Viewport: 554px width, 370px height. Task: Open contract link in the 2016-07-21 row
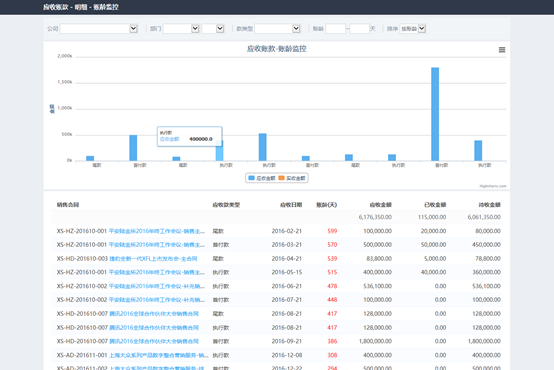tap(157, 300)
